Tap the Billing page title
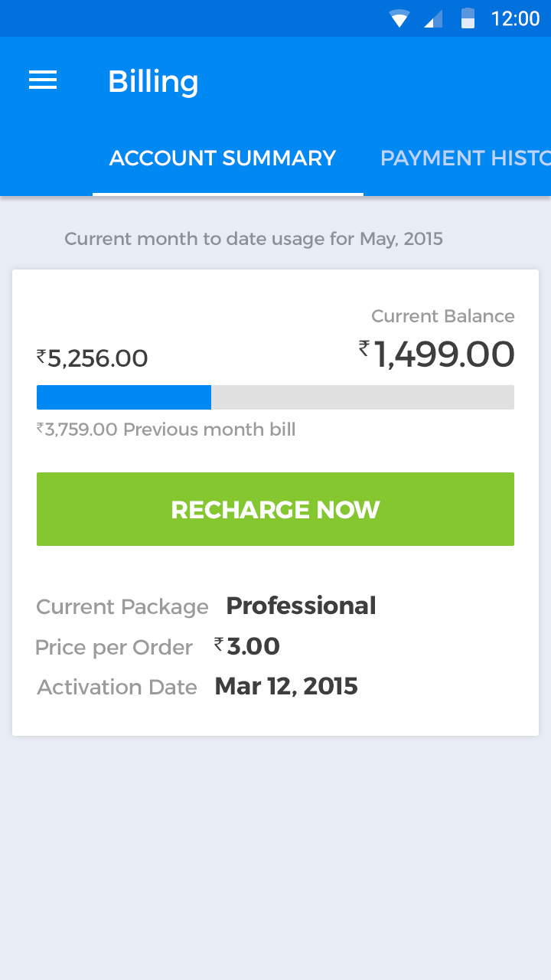The image size is (551, 980). pos(153,81)
